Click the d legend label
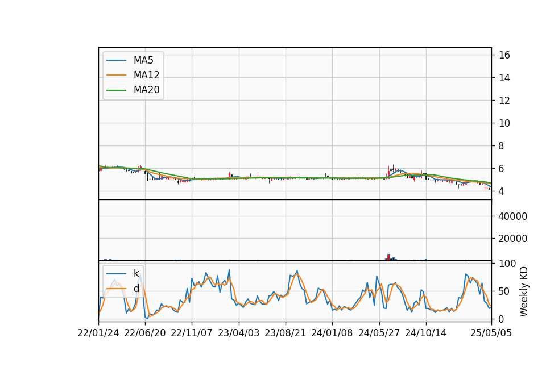The width and height of the screenshot is (546, 392). click(x=136, y=289)
